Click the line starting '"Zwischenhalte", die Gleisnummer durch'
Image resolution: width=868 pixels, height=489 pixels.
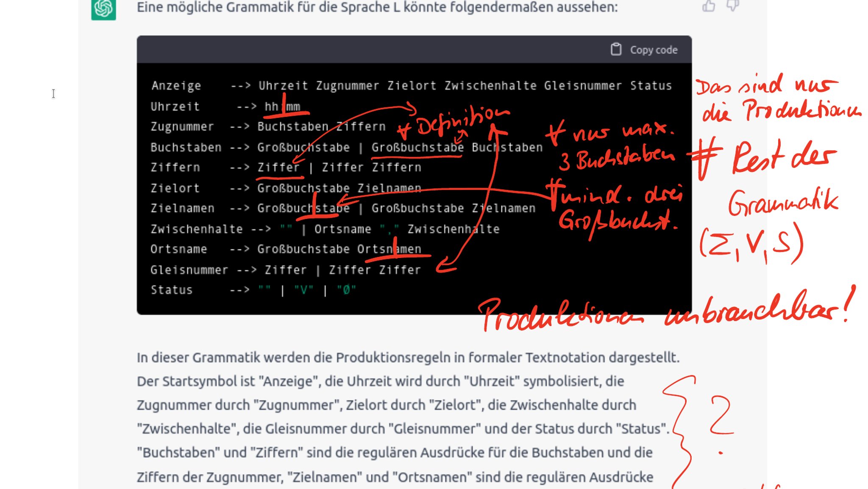tap(403, 429)
